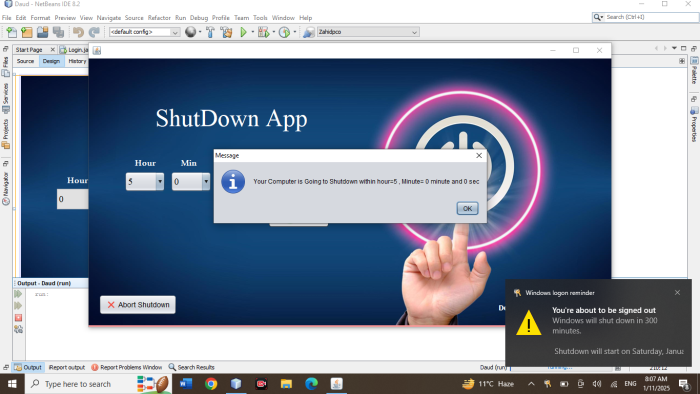Click the Undo arrow icon

tap(78, 32)
